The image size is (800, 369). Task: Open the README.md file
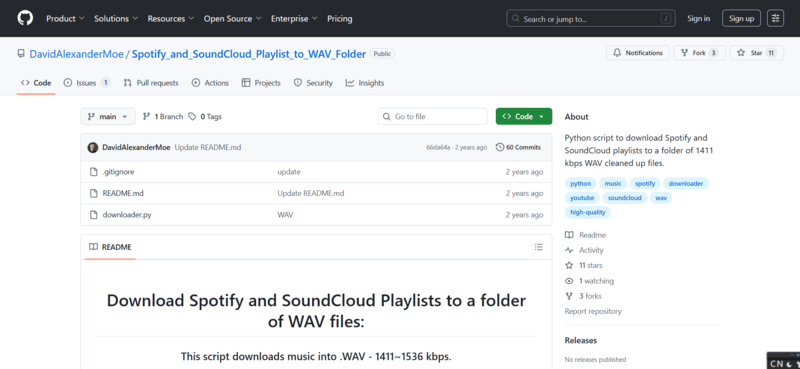(x=123, y=193)
